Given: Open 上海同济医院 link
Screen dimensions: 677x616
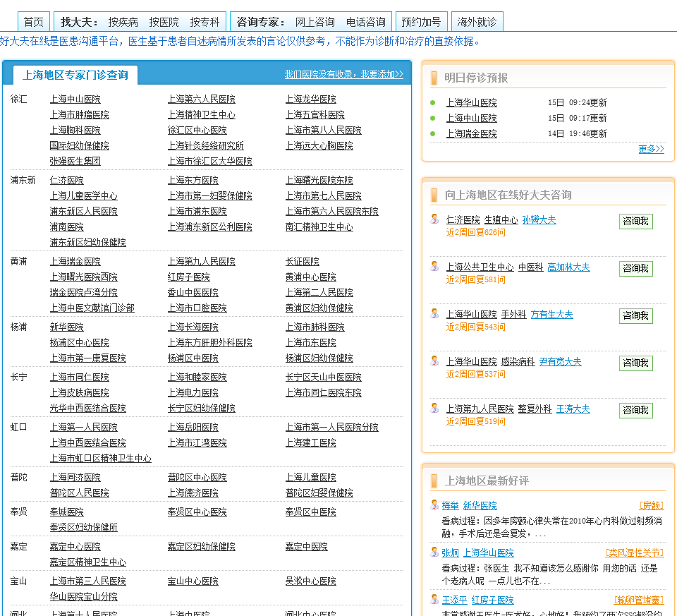Looking at the screenshot, I should (75, 478).
